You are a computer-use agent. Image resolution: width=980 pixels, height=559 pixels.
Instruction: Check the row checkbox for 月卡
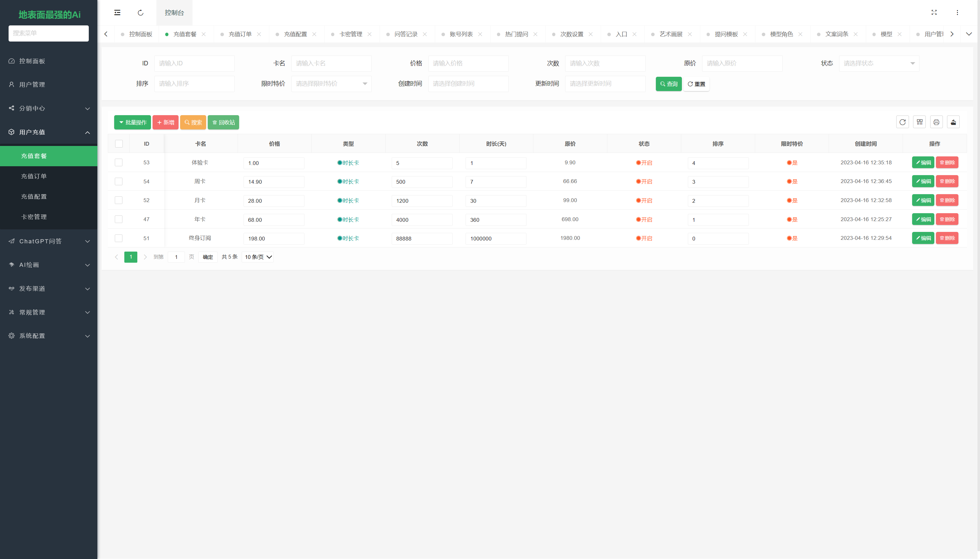coord(119,200)
